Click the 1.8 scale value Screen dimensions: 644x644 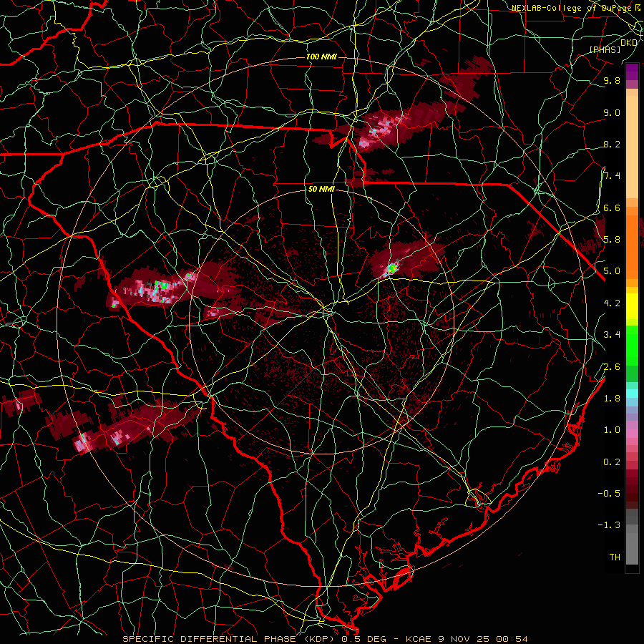pyautogui.click(x=612, y=399)
